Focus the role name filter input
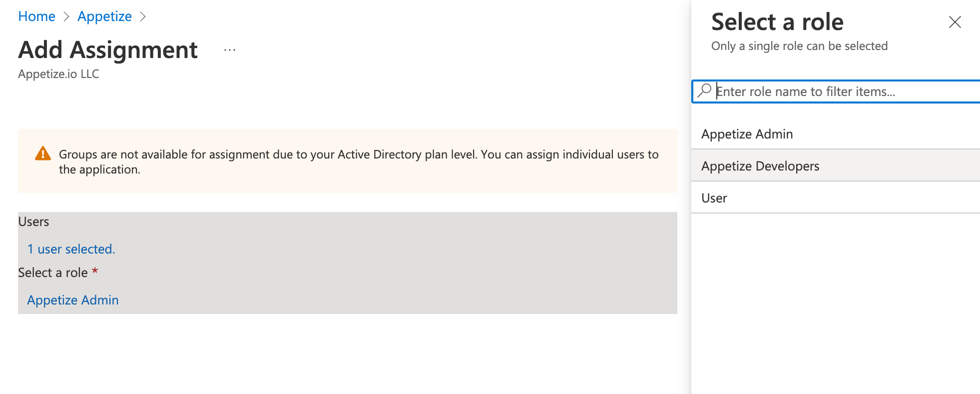 click(844, 91)
